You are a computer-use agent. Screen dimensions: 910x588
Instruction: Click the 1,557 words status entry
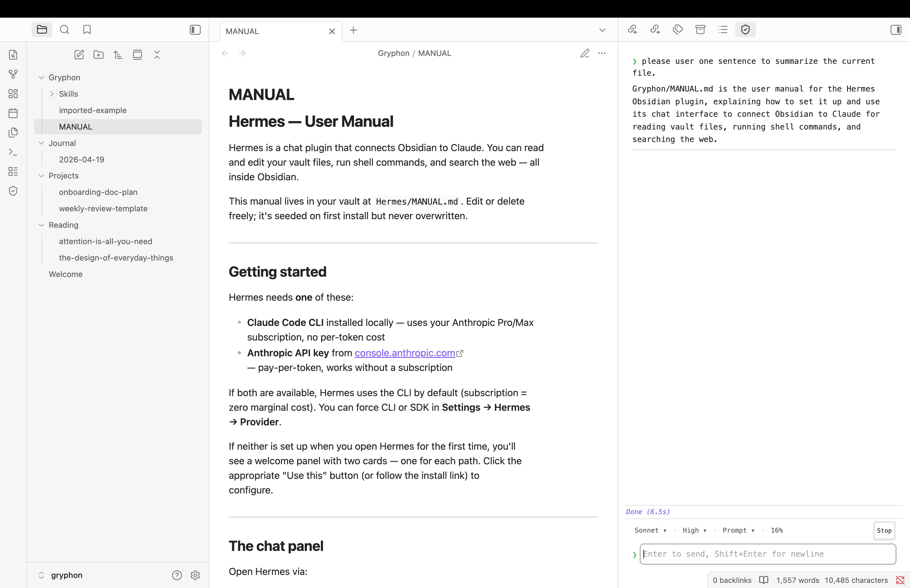(797, 580)
